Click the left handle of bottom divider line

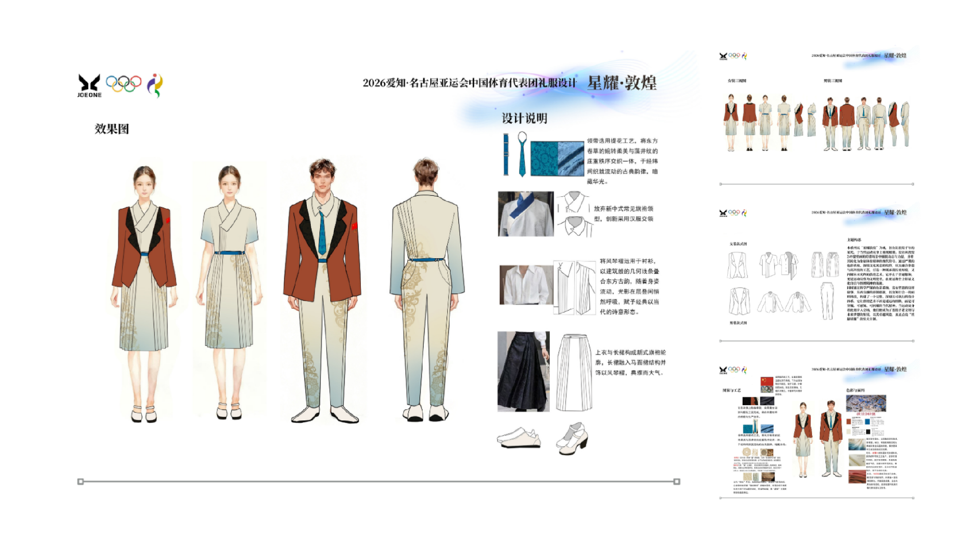pos(81,482)
